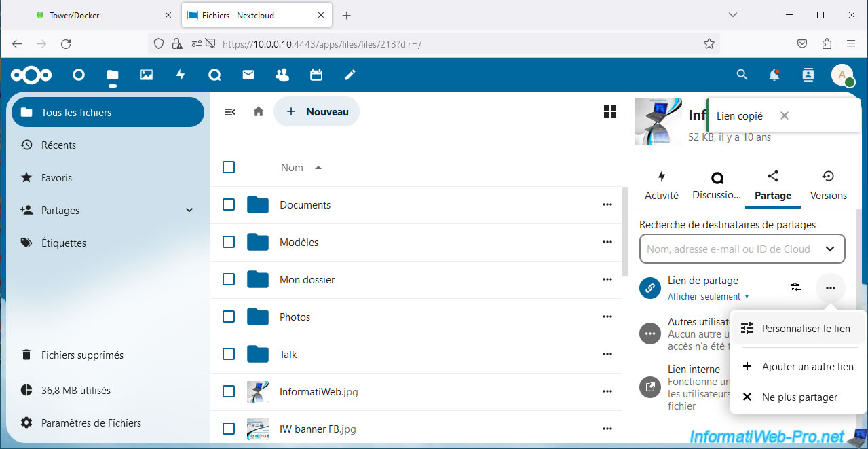868x449 pixels.
Task: Open Talk app from top navigation
Action: tap(214, 75)
